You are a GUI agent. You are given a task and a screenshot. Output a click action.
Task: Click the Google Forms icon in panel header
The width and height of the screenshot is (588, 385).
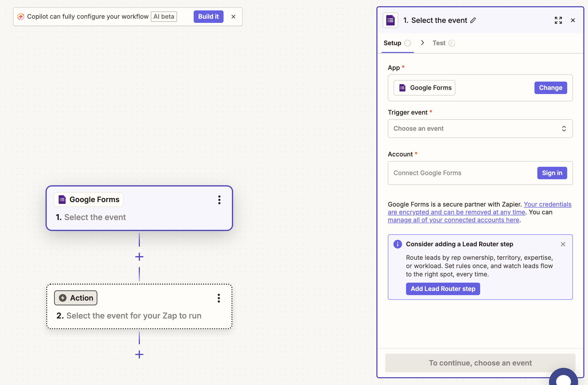pyautogui.click(x=390, y=20)
